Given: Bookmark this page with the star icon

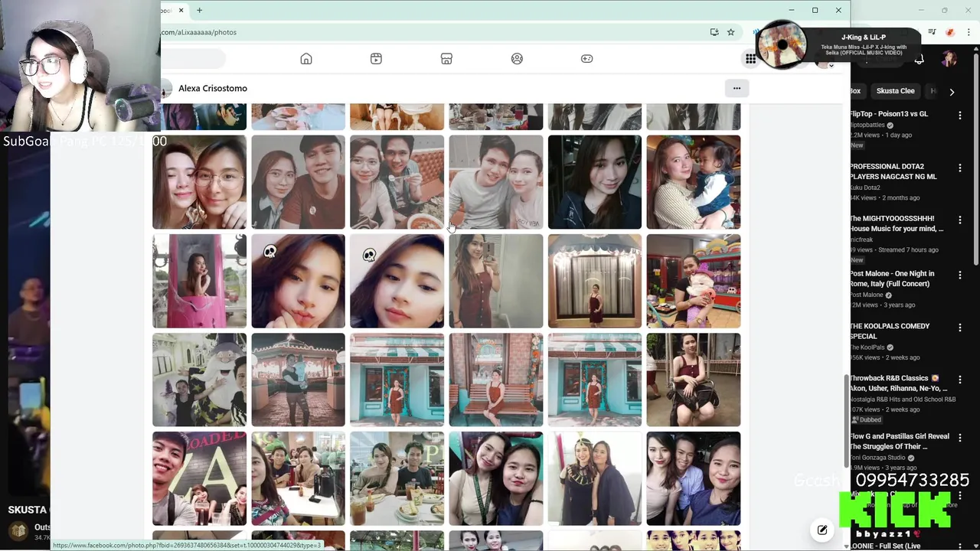Looking at the screenshot, I should click(731, 32).
